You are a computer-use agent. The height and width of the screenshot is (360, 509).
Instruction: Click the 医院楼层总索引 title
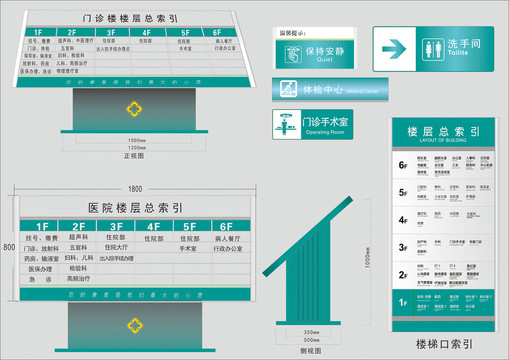(x=135, y=208)
